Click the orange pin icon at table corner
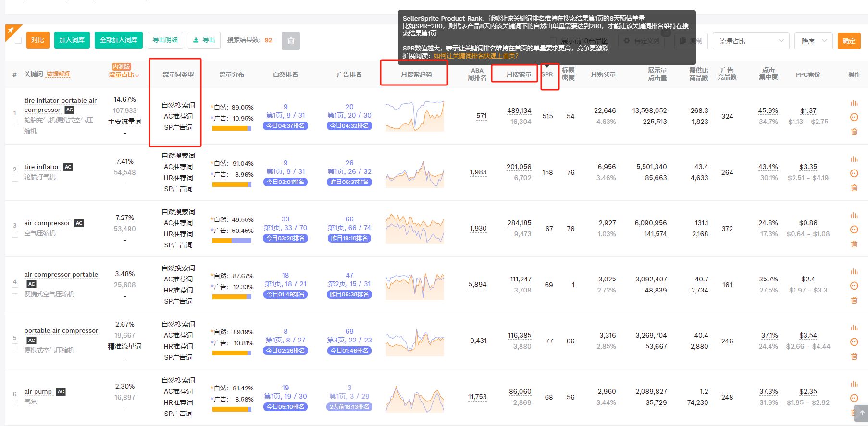Screen dimensions: 868x426 11,30
